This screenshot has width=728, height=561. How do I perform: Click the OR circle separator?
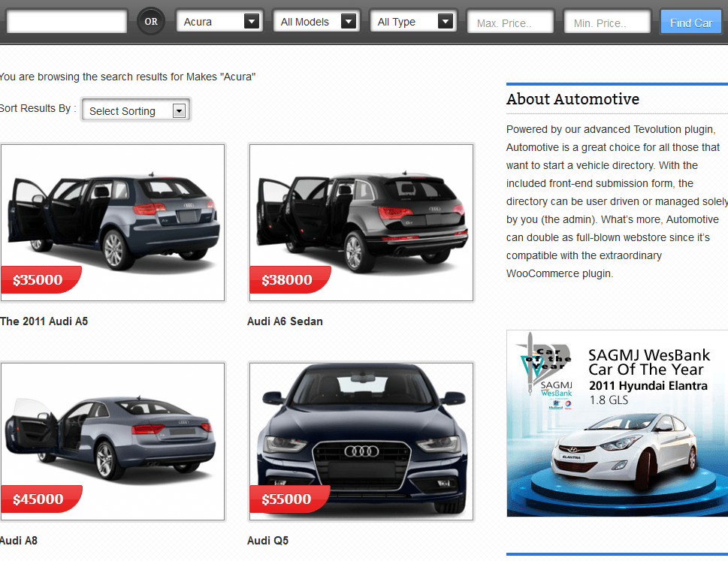(x=151, y=21)
